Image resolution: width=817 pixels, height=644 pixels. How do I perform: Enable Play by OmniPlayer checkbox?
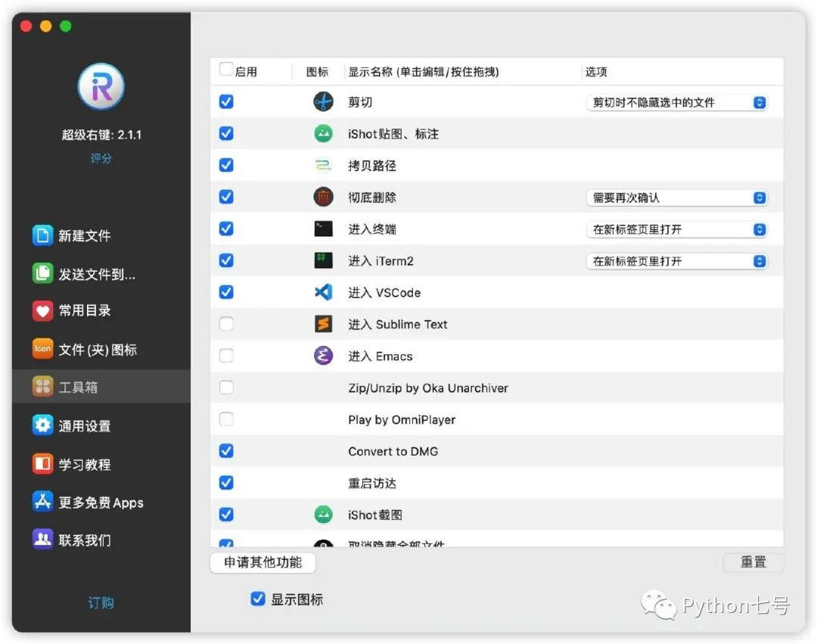226,419
